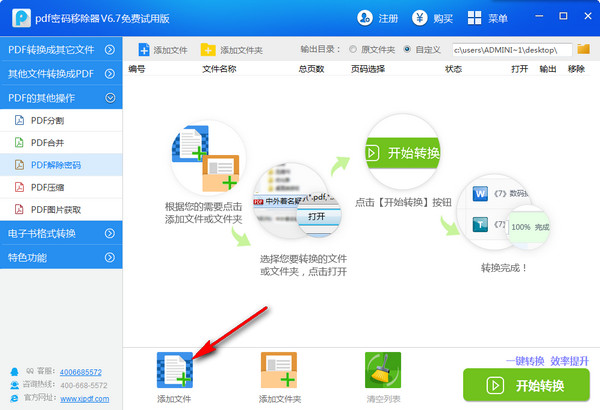
Task: Click the 总页数 column header
Action: pyautogui.click(x=311, y=69)
